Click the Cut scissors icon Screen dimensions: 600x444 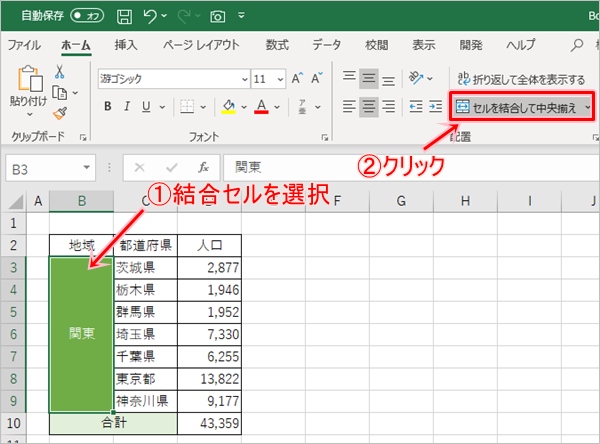pos(60,71)
